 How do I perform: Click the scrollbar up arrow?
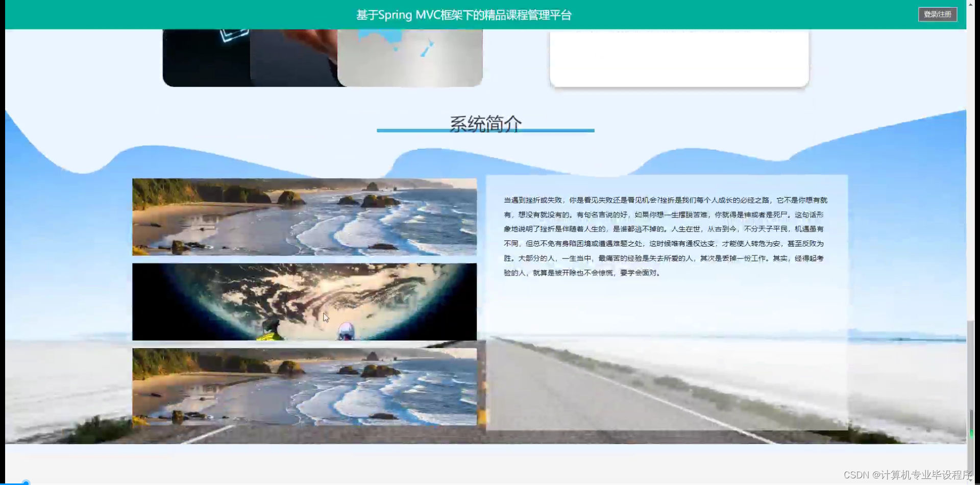point(971,4)
